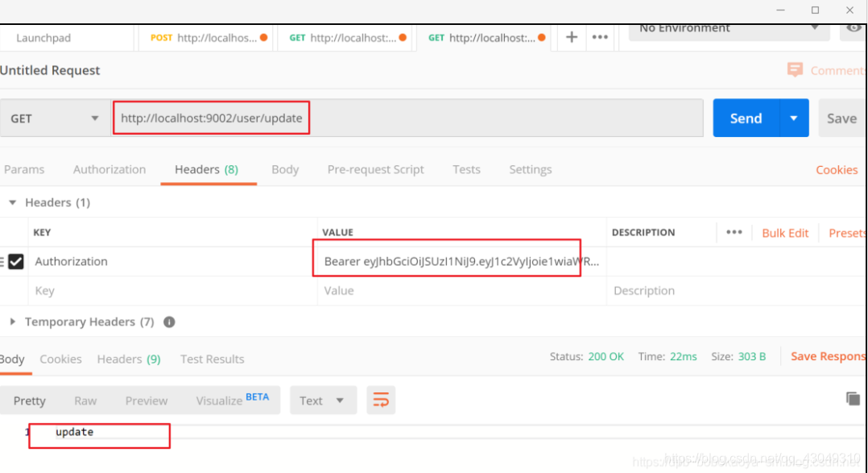Open the Cookies link
This screenshot has width=868, height=473.
837,170
